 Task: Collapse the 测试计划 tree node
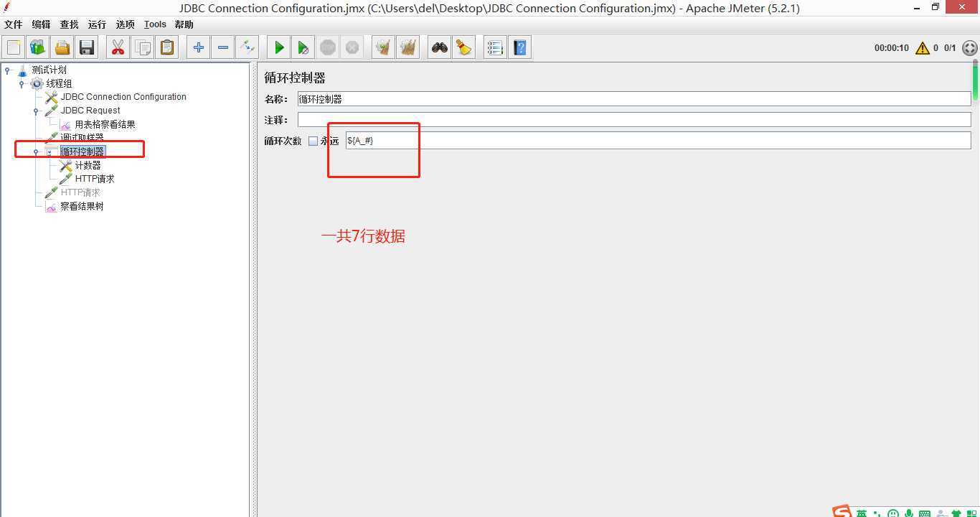[x=7, y=70]
